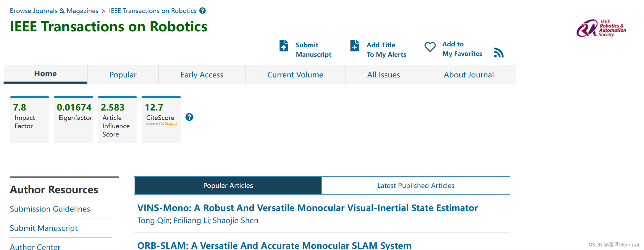Go to the Early Access tab
644x250 pixels.
[202, 74]
